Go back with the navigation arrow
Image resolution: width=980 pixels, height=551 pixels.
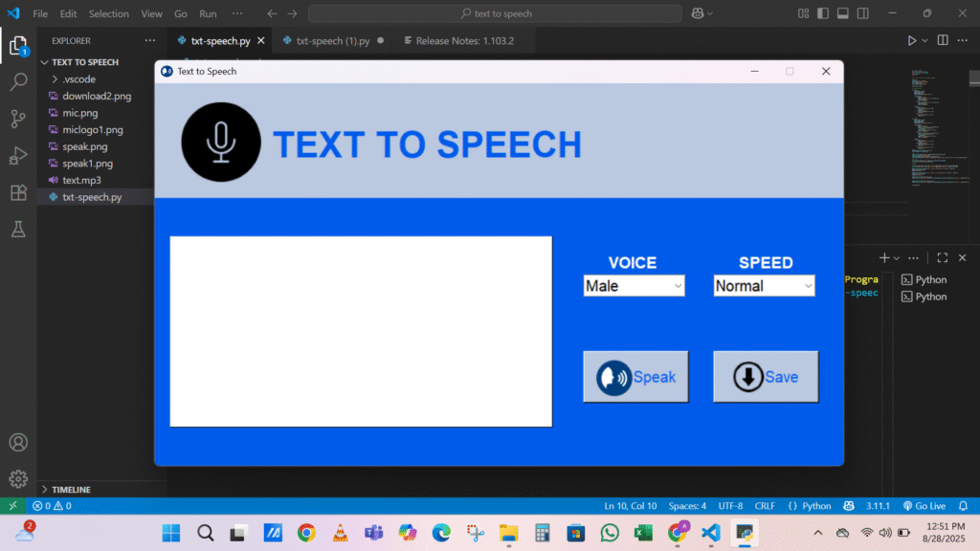pyautogui.click(x=272, y=13)
